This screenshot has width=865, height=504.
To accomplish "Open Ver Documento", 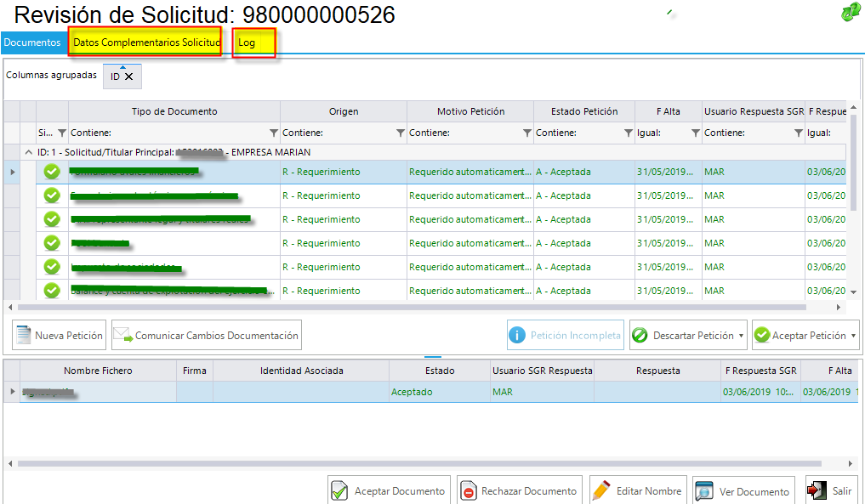I will point(743,490).
